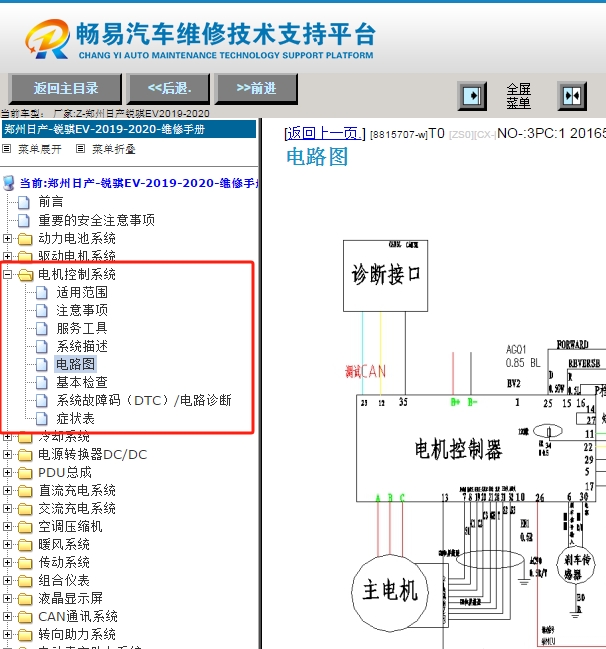This screenshot has height=649, width=606.
Task: Expand all menus via 菜单展开
Action: pyautogui.click(x=39, y=149)
